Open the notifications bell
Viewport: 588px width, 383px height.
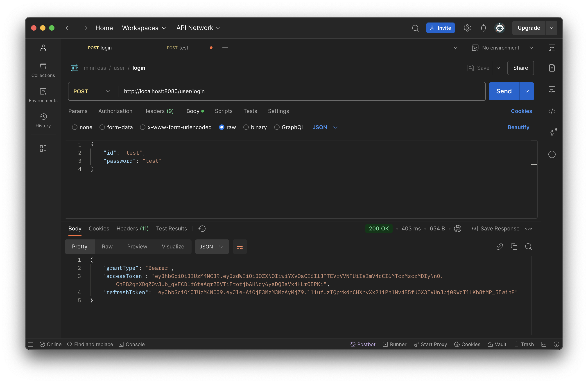coord(483,28)
